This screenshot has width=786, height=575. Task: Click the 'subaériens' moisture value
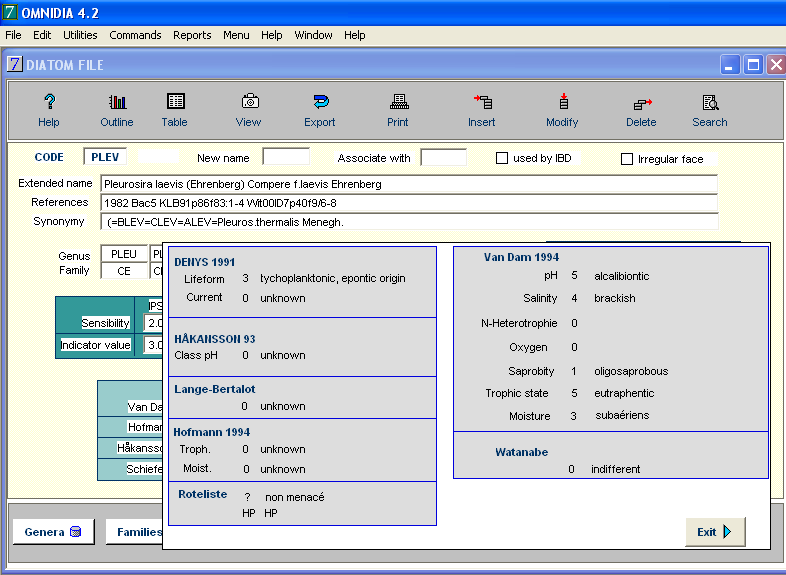[622, 416]
